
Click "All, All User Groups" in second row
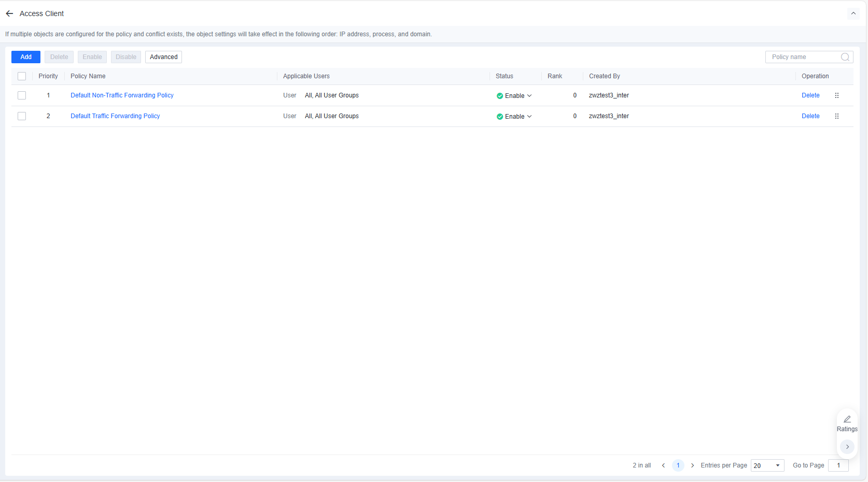coord(332,116)
